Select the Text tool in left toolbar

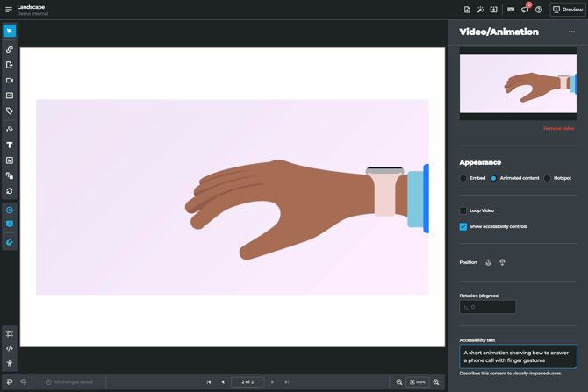(x=10, y=145)
